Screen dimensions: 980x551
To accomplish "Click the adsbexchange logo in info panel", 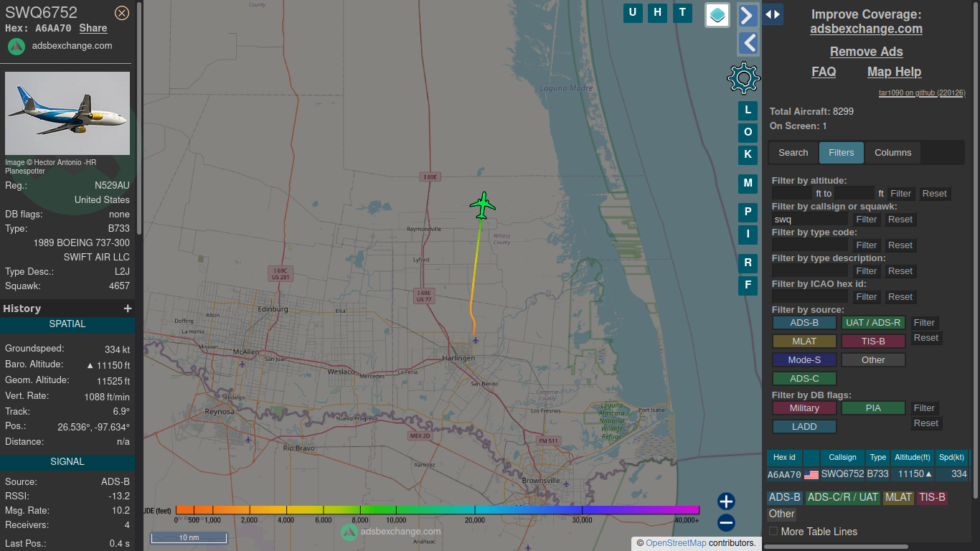I will 17,46.
